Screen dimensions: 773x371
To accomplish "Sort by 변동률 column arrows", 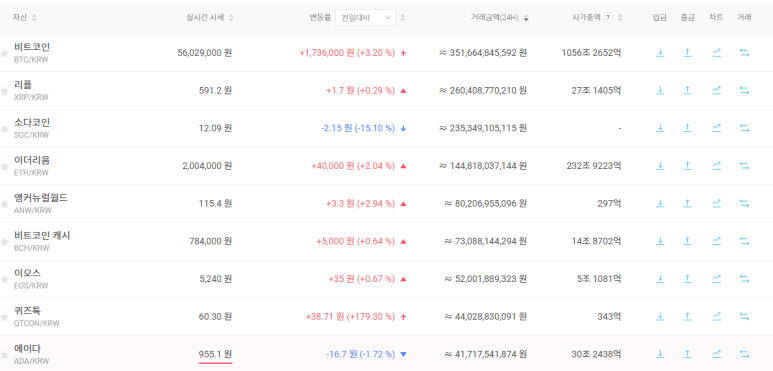I will [403, 18].
